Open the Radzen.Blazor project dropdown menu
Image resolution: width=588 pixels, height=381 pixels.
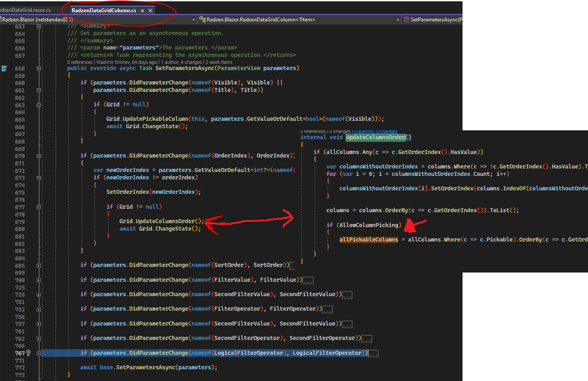pos(194,19)
